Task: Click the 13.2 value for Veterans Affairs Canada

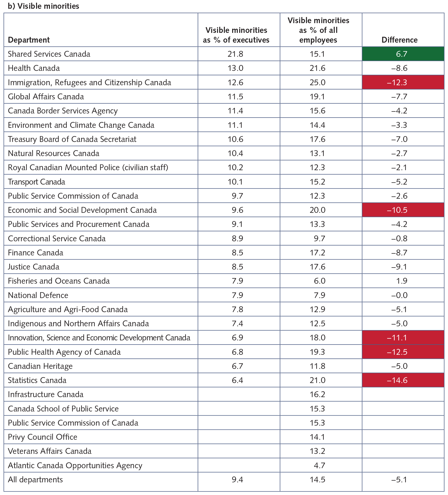Action: [x=318, y=451]
